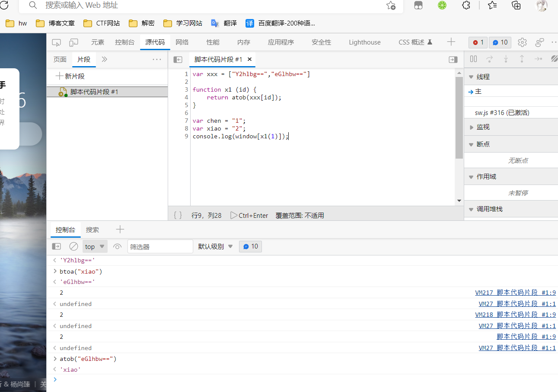Open live expression eye icon

tap(117, 246)
